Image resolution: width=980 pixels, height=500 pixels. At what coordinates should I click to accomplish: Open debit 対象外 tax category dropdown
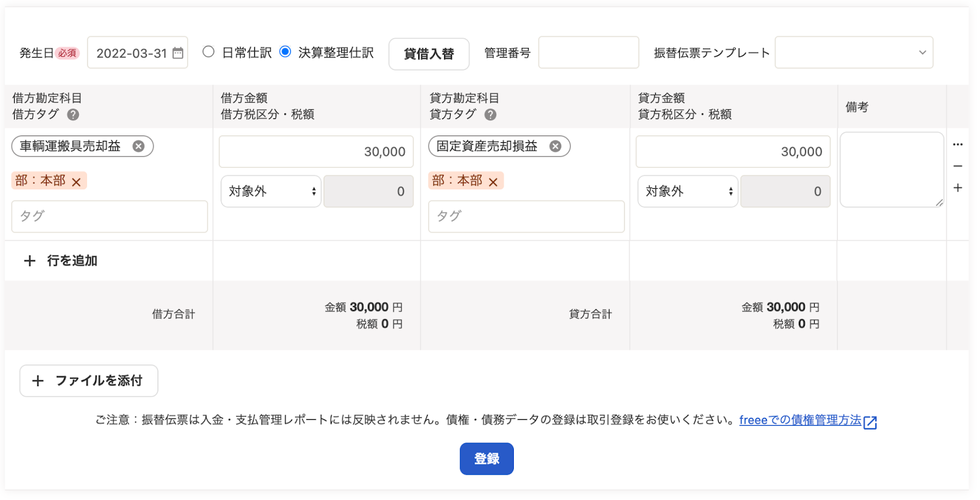coord(271,191)
